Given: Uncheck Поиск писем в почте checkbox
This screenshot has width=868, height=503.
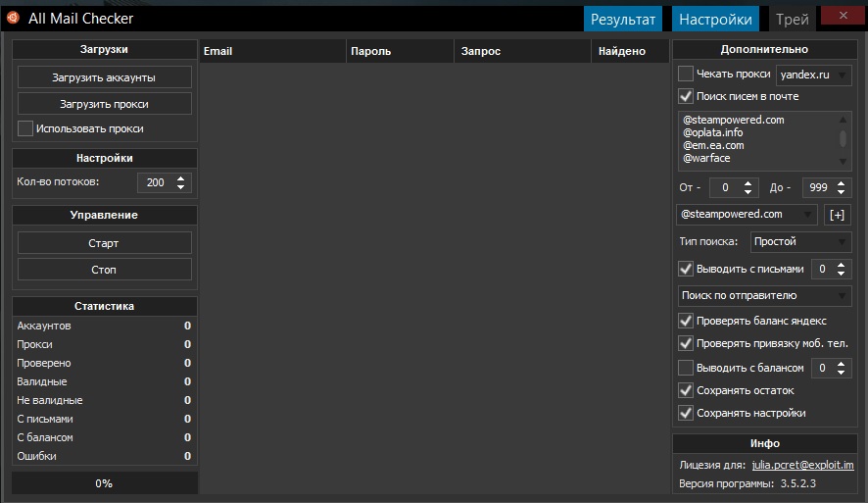Looking at the screenshot, I should point(686,96).
